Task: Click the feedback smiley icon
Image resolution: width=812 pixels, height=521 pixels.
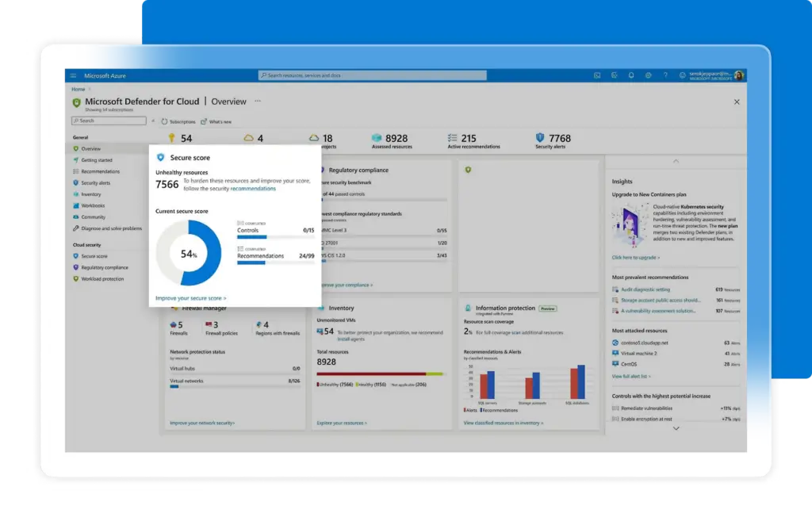Action: 683,75
